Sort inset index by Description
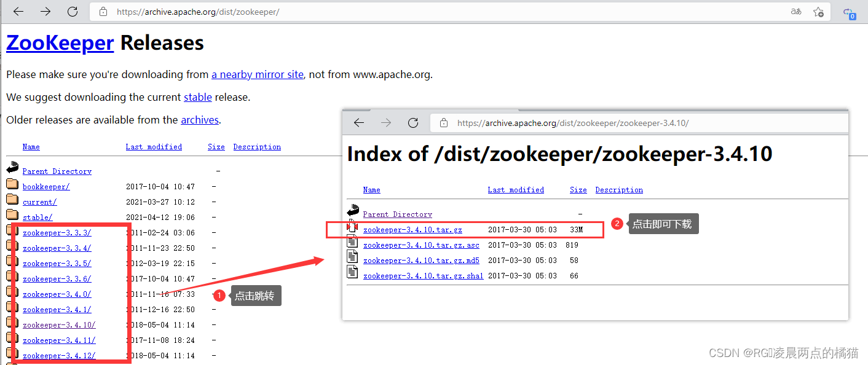Screen dimensions: 868x365 tap(619, 190)
